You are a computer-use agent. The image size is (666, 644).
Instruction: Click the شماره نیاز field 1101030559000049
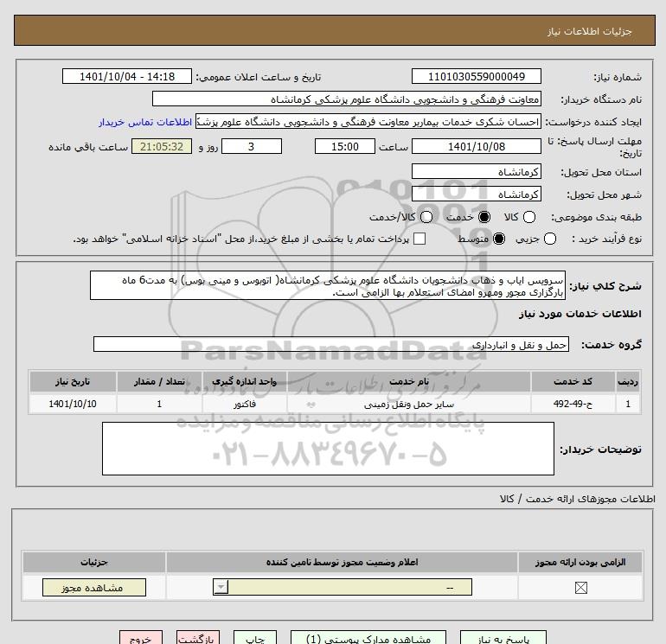[476, 76]
